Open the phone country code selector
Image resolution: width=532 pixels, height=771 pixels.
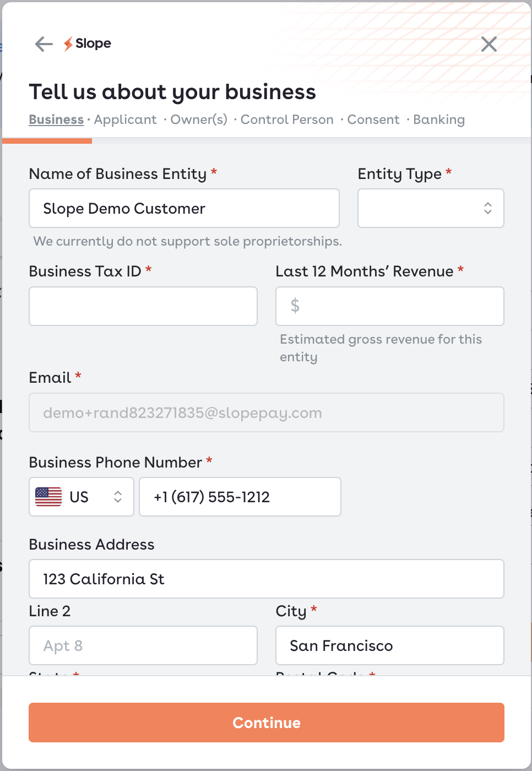pyautogui.click(x=81, y=497)
